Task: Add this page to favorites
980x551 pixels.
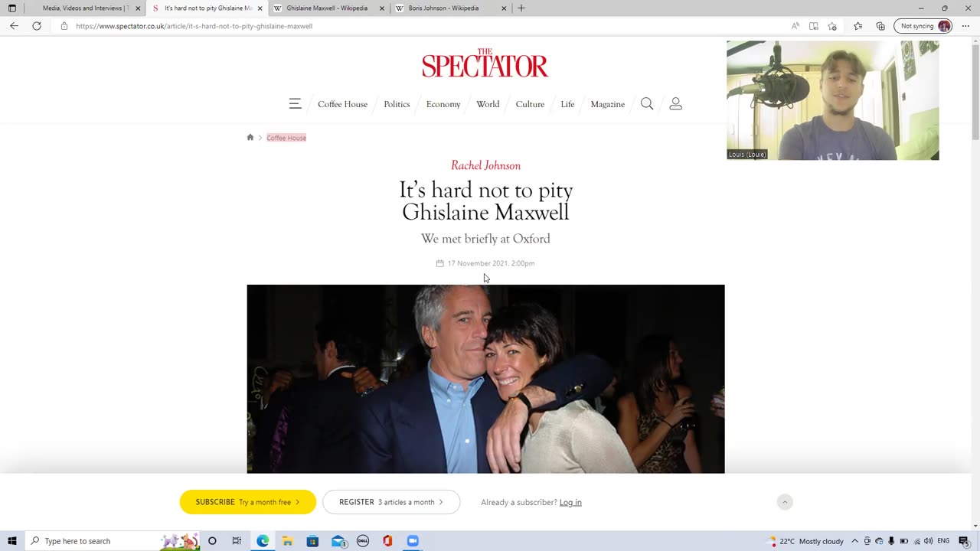Action: coord(832,26)
